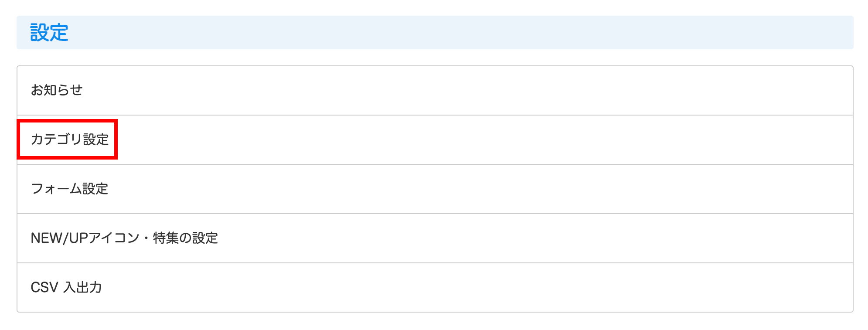Open the 特集 and NEW/UP icon settings
This screenshot has width=868, height=330.
coord(124,238)
